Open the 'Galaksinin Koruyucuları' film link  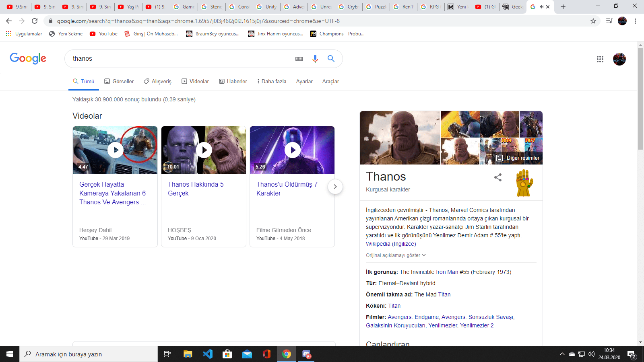click(396, 325)
